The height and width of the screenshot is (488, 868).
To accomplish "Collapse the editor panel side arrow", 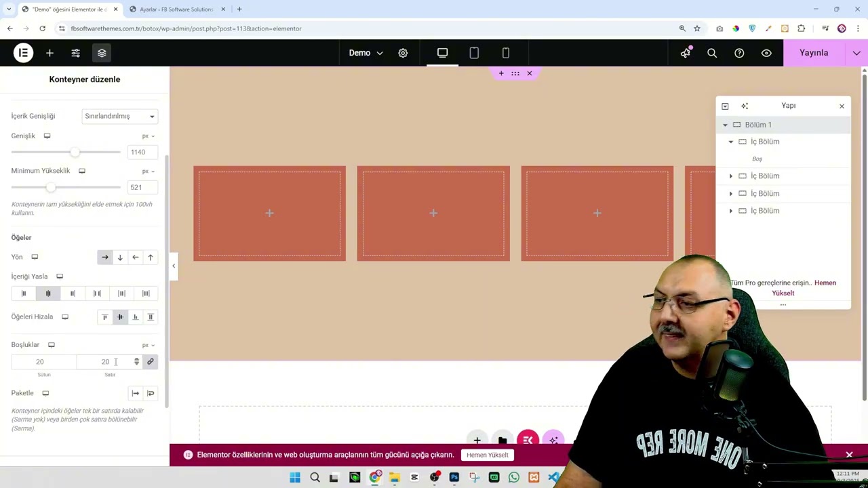I will click(x=174, y=266).
